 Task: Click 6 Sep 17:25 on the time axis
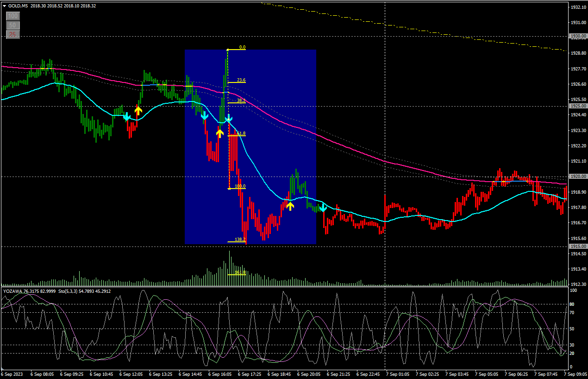(249, 373)
